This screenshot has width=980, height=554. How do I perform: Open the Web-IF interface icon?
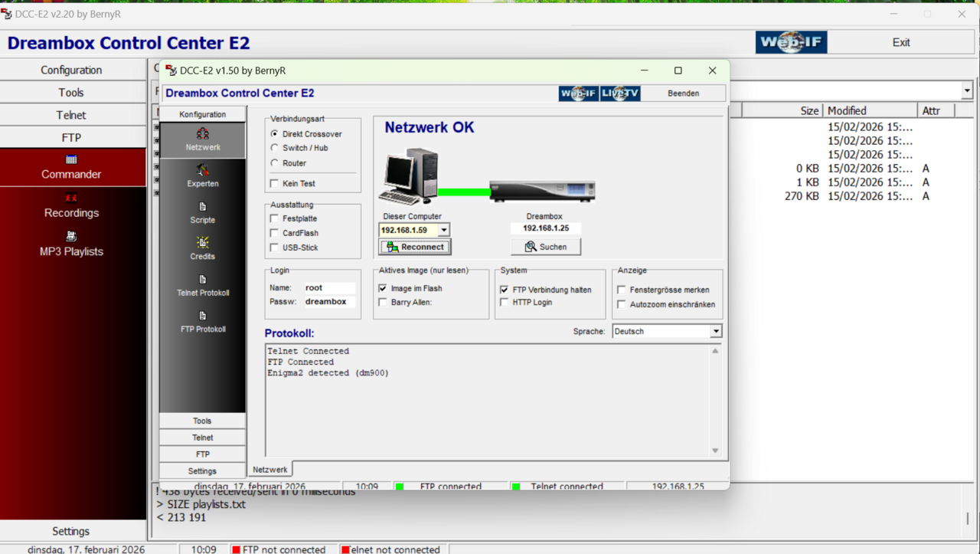pyautogui.click(x=578, y=93)
